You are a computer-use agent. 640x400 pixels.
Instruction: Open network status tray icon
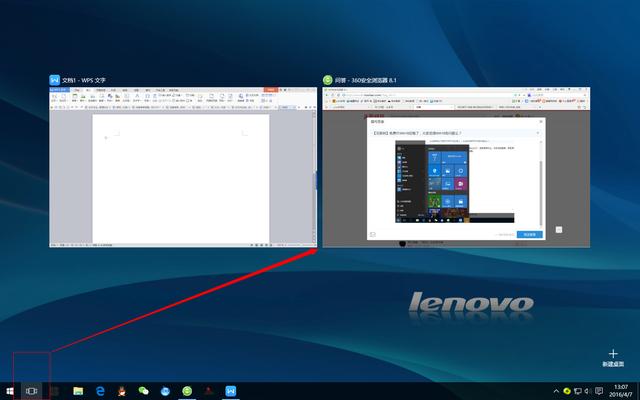click(578, 391)
